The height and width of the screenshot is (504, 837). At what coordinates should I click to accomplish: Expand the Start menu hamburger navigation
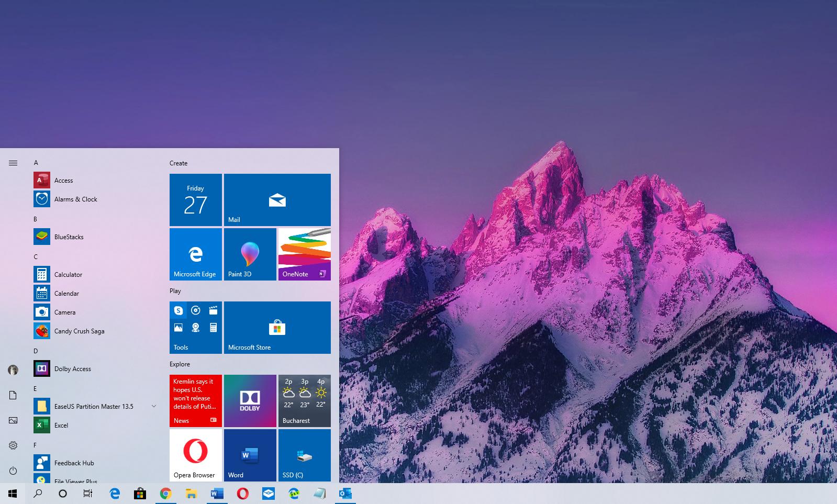click(x=13, y=163)
